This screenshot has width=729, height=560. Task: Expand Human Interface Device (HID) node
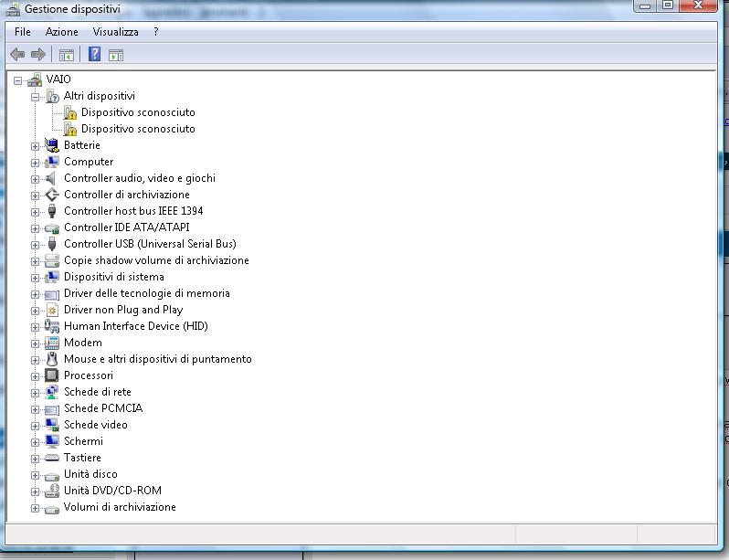36,327
